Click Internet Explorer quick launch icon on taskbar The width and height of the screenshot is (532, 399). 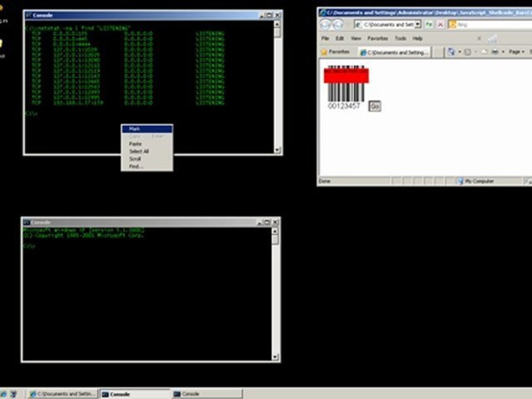3,394
